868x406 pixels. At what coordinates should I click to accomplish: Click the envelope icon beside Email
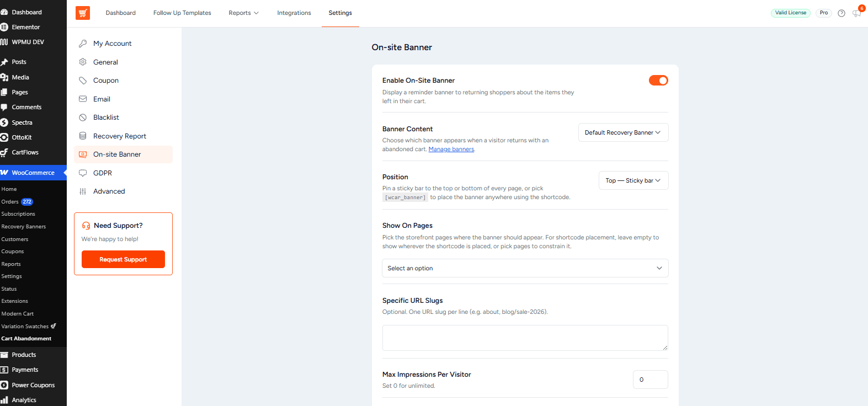click(x=83, y=99)
